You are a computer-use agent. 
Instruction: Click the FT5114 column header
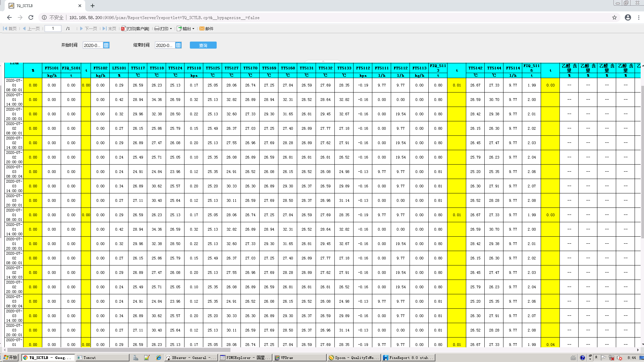click(x=513, y=68)
